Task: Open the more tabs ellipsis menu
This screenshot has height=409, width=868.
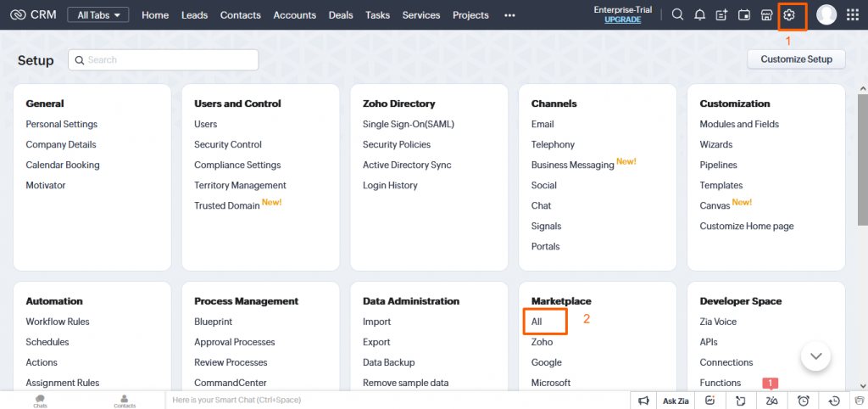Action: [509, 15]
